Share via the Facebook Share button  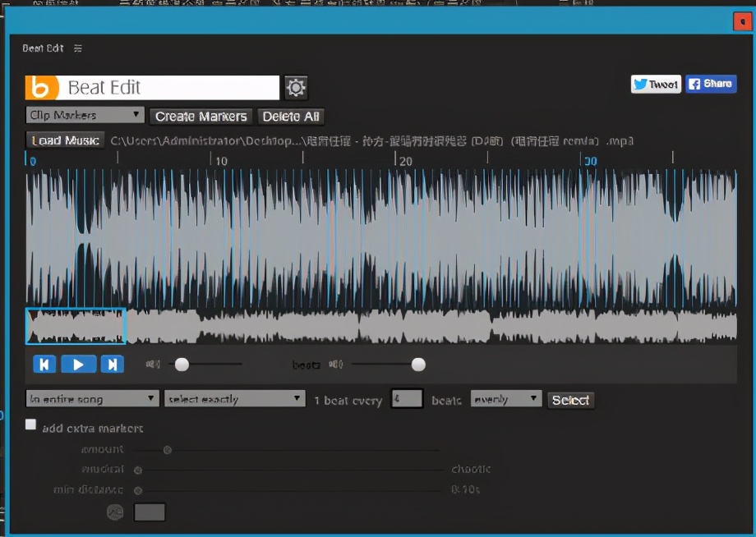tap(711, 84)
